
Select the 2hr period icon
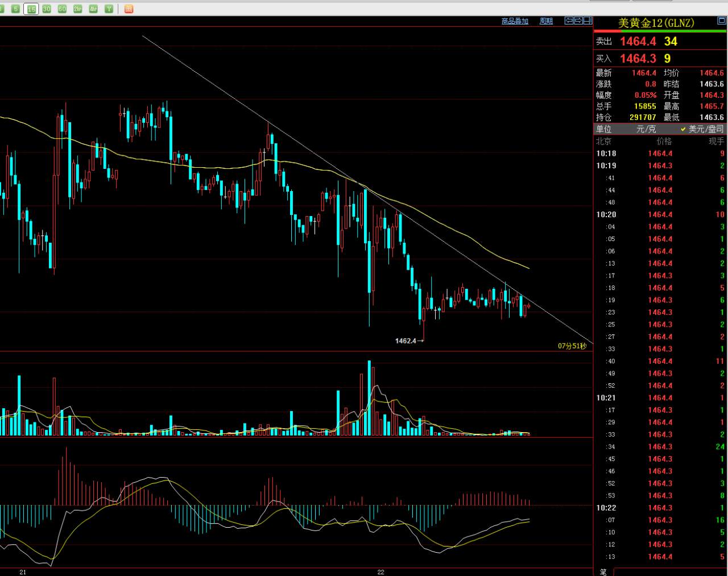coord(78,9)
